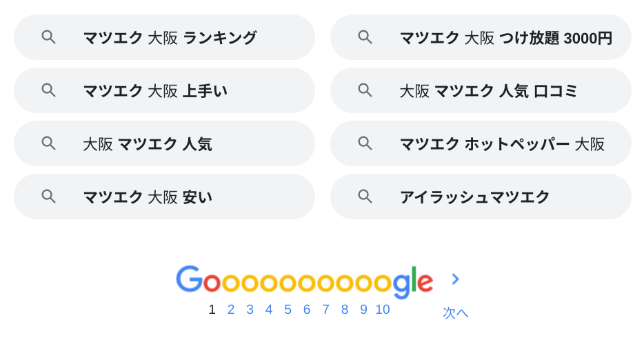
Task: Pick the アイラッシュマツエク related search
Action: click(x=474, y=197)
